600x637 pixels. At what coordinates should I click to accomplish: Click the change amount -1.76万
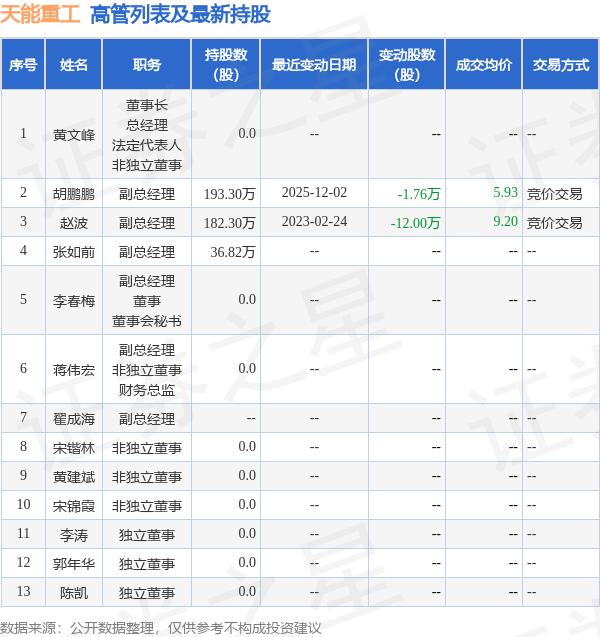point(419,194)
